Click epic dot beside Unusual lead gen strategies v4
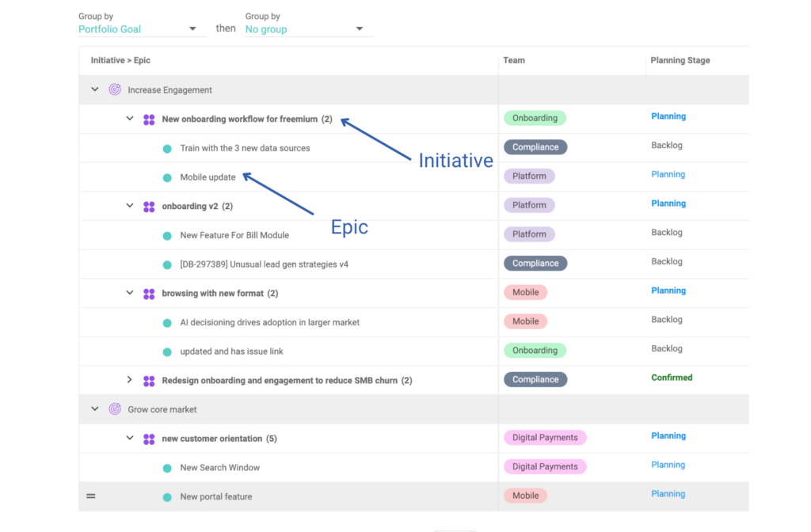 tap(167, 264)
